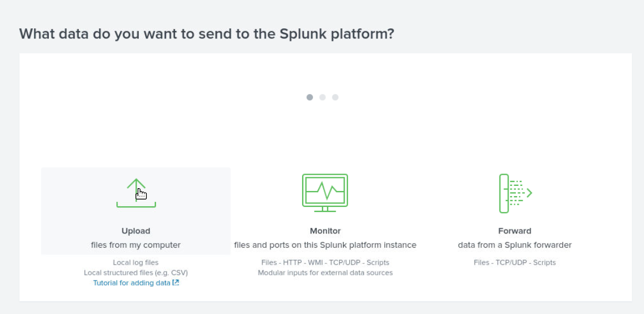Choose the Monitor label

[x=325, y=231]
